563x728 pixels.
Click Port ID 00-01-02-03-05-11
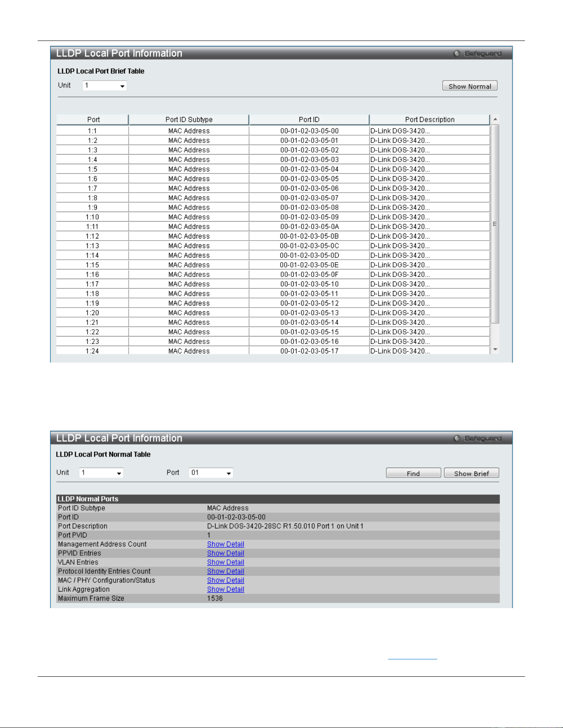309,294
